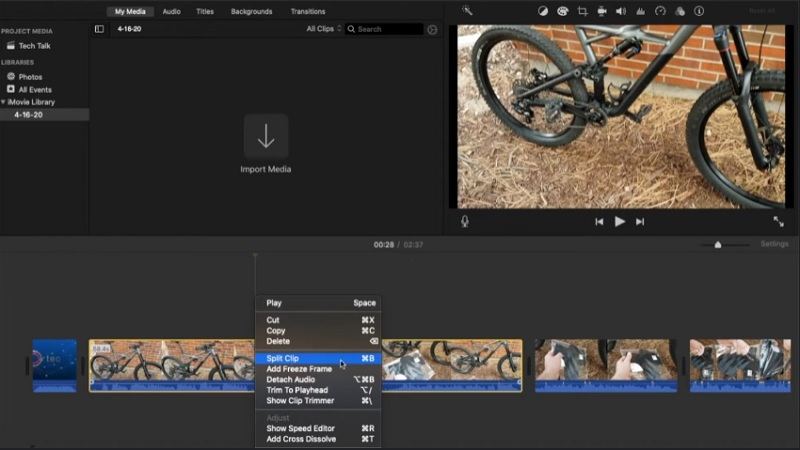Image resolution: width=800 pixels, height=450 pixels.
Task: Adjust the timeline zoom slider
Action: [718, 244]
